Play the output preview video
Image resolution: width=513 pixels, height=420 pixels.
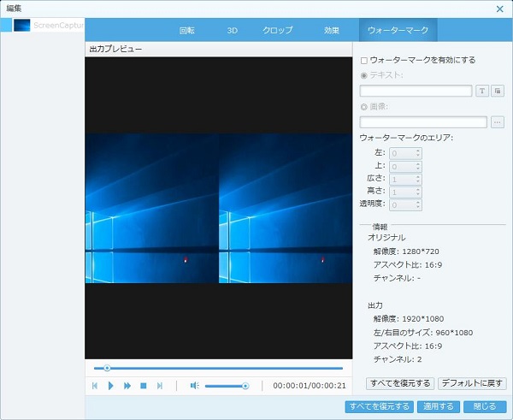(110, 386)
